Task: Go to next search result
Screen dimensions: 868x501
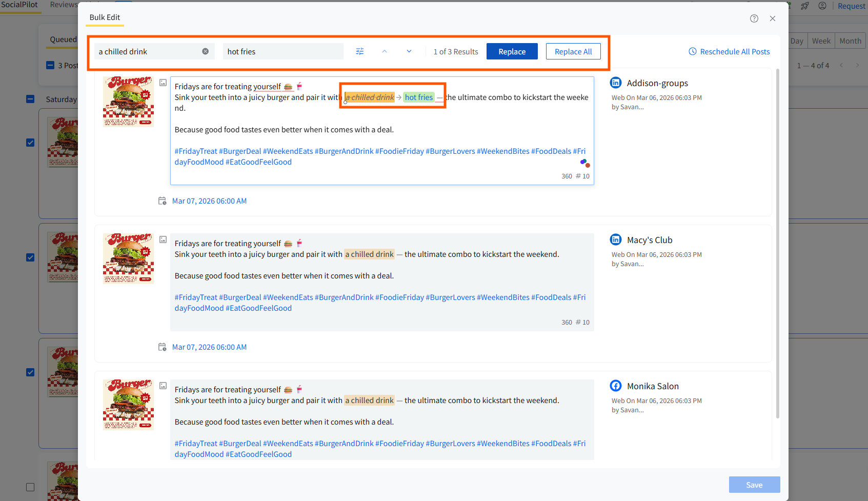Action: [x=409, y=51]
